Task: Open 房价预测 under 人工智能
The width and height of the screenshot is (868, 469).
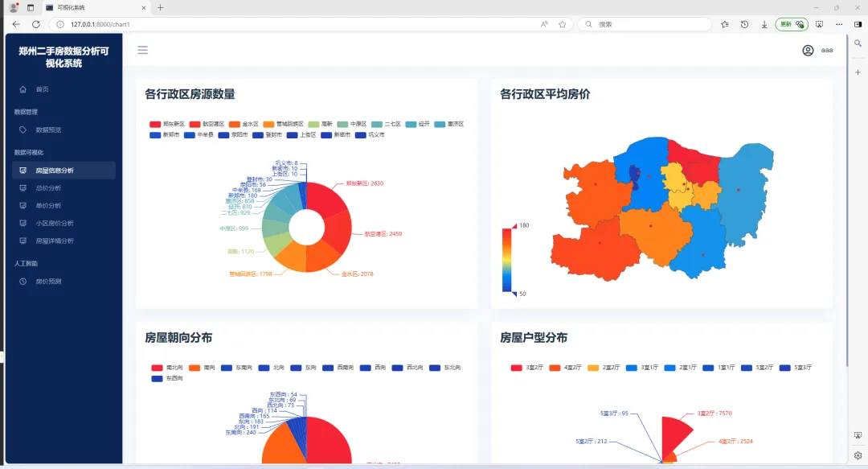Action: point(48,282)
